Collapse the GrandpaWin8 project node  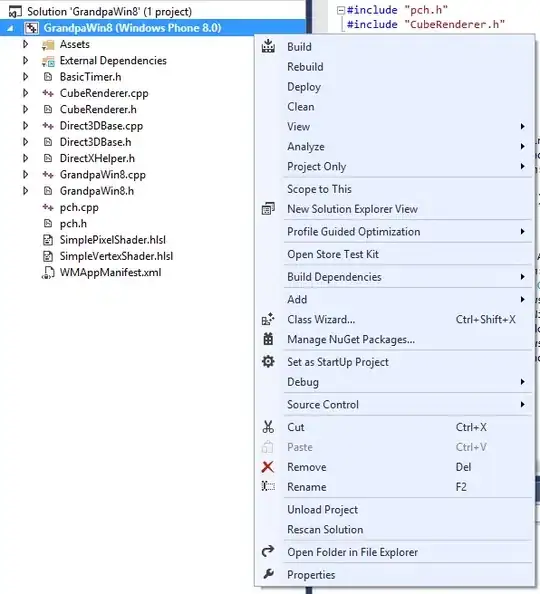click(10, 28)
